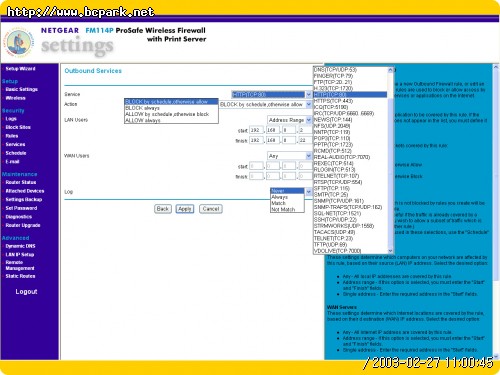Open LAN IP Setup
This screenshot has height=375, width=500.
tap(20, 255)
